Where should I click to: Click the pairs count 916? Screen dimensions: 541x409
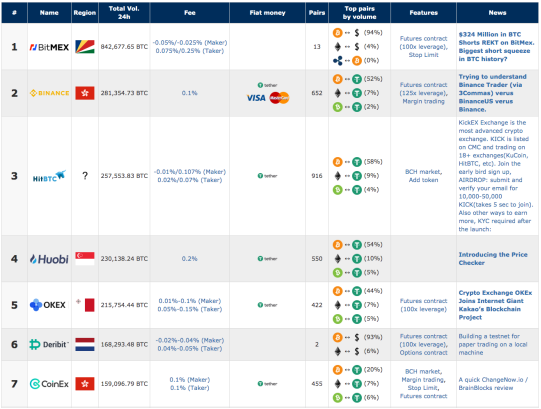tap(317, 176)
